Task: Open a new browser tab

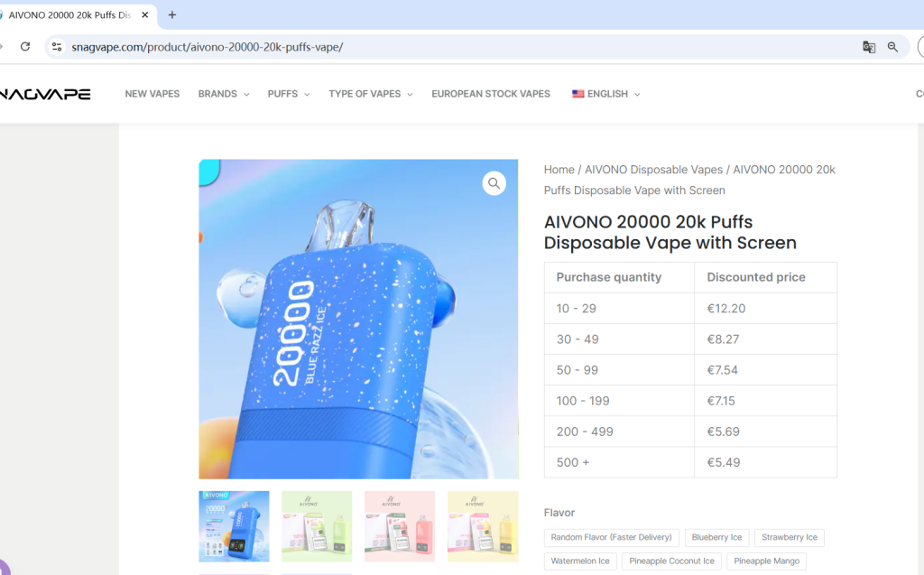Action: (172, 14)
